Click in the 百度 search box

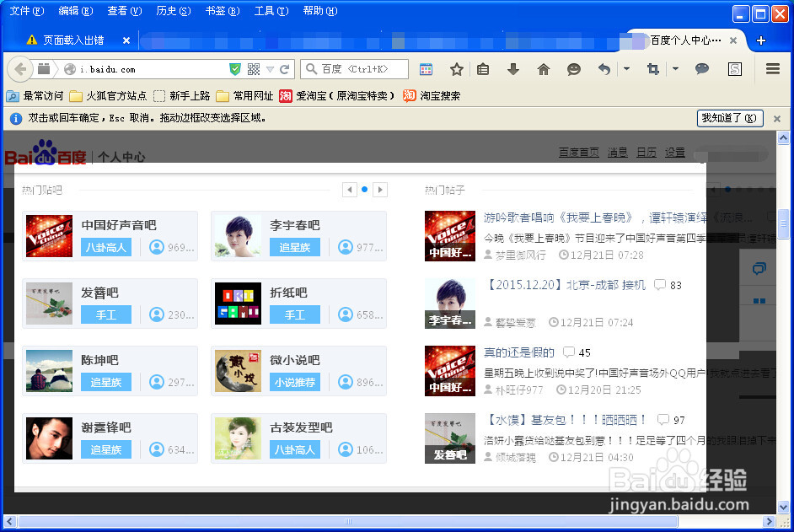click(355, 69)
